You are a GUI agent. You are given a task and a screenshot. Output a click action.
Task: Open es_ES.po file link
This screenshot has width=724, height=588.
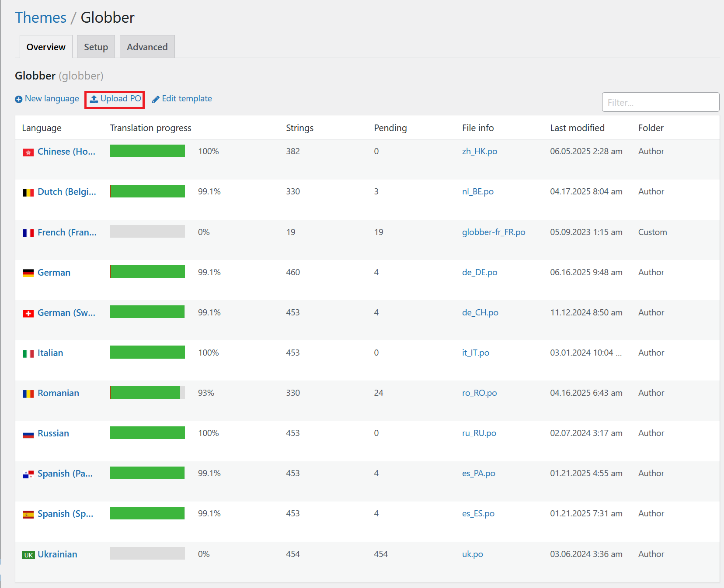pos(478,513)
